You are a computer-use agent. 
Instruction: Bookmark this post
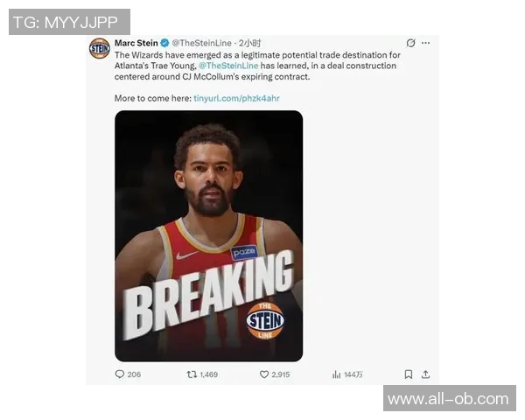point(409,374)
